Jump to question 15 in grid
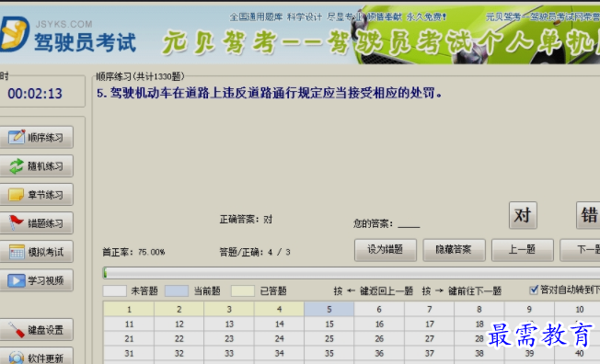 [x=329, y=324]
